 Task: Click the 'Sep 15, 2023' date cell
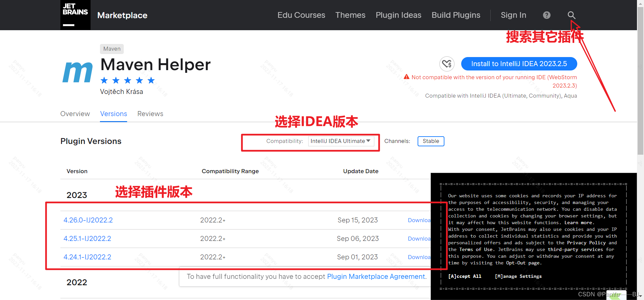click(x=358, y=220)
